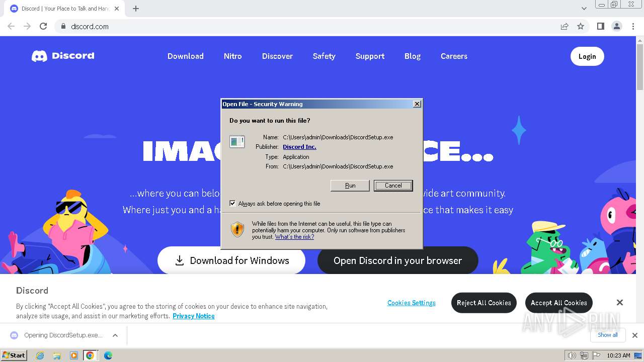The image size is (644, 362).
Task: Click Open Discord in your browser
Action: tap(397, 260)
